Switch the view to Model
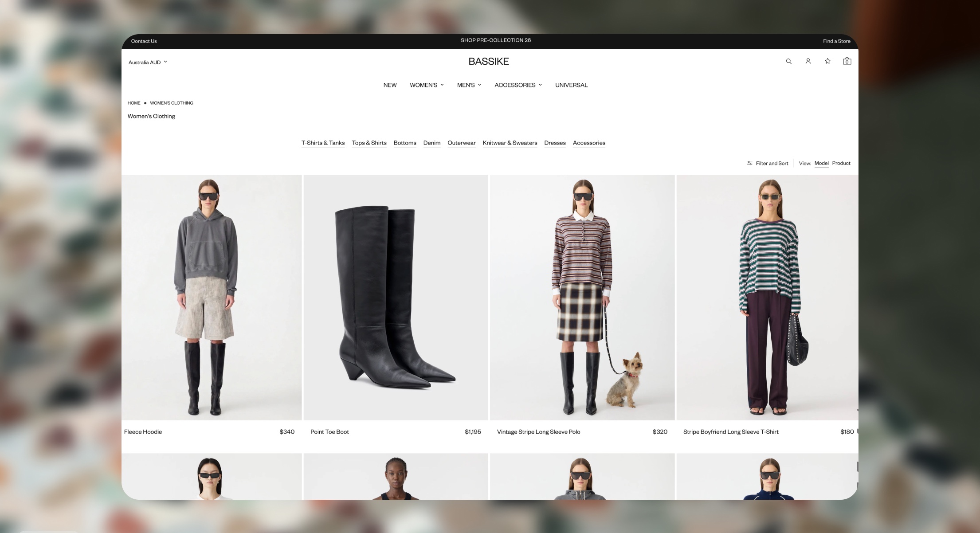The height and width of the screenshot is (533, 980). pos(821,163)
